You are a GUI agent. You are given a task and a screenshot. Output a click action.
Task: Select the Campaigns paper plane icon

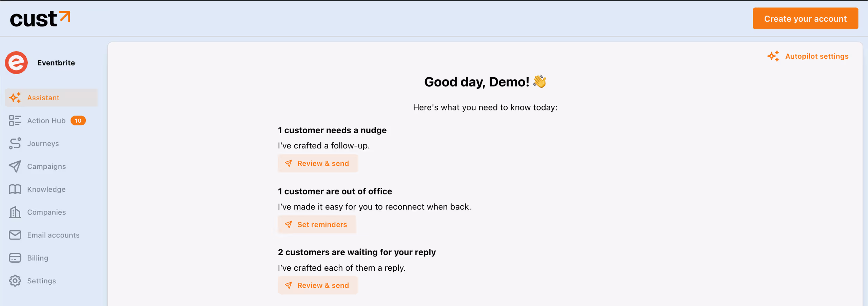point(15,166)
